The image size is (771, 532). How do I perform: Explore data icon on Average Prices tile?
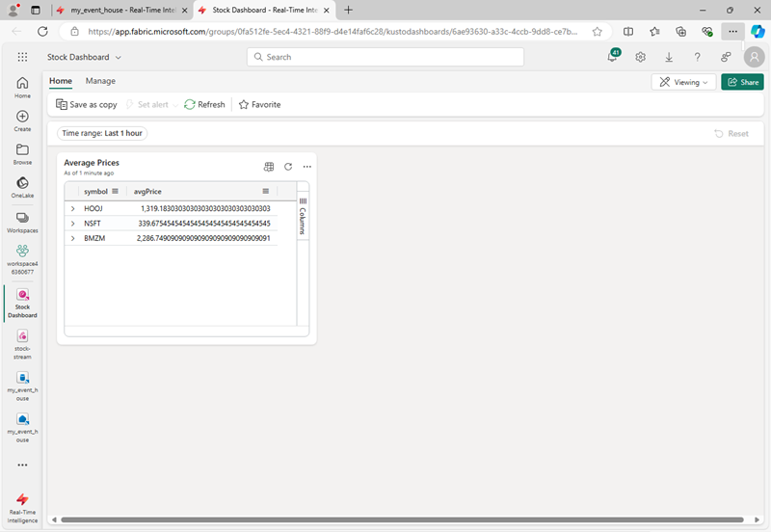pos(269,167)
